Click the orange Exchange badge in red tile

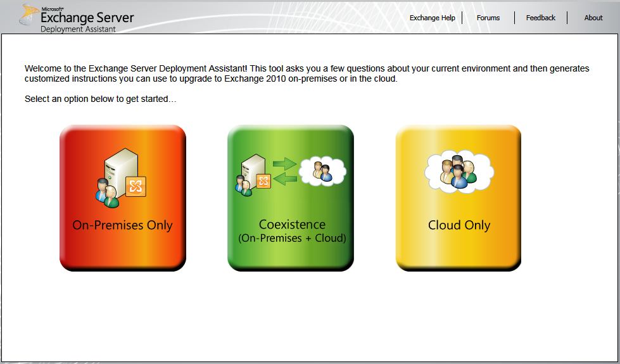[x=136, y=187]
